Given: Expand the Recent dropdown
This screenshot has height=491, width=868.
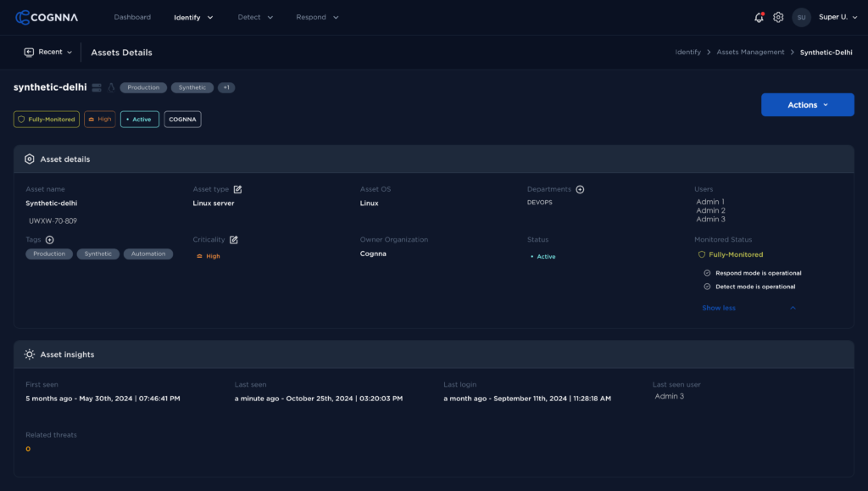Looking at the screenshot, I should point(48,52).
